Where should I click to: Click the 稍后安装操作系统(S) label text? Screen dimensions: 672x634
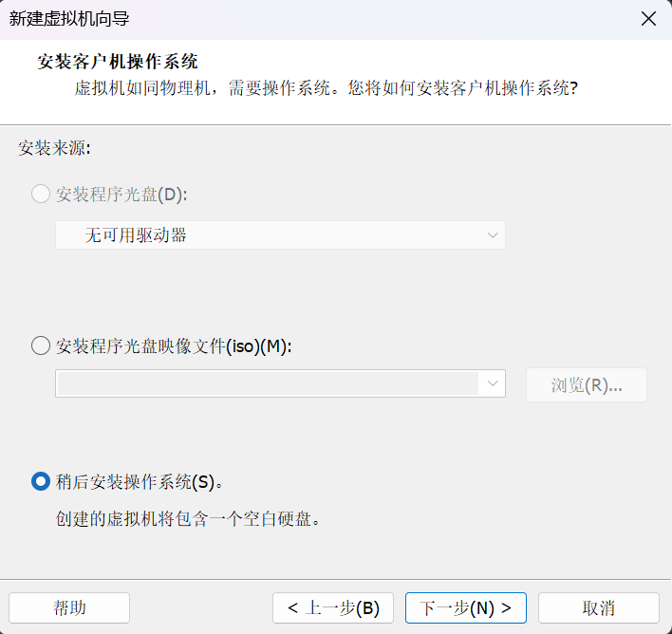[140, 482]
